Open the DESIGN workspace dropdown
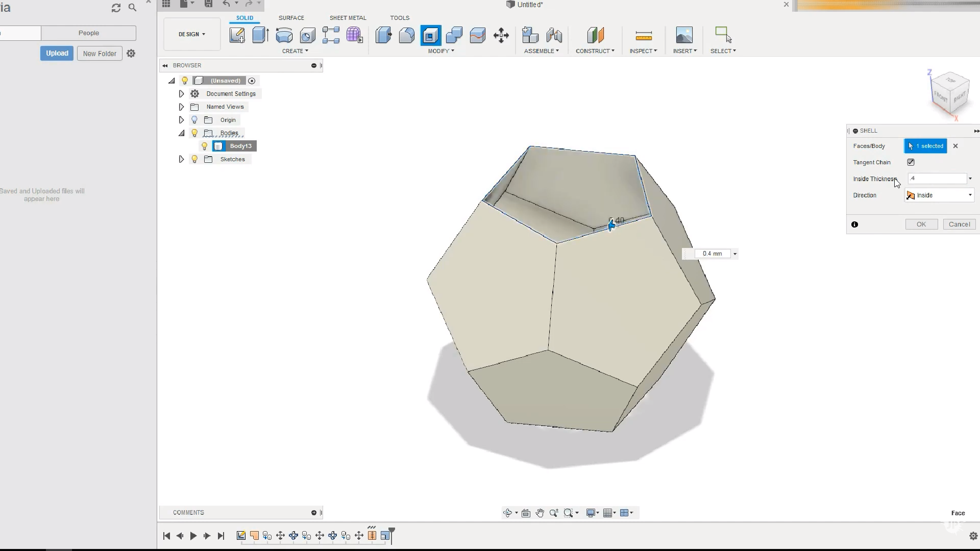Image resolution: width=980 pixels, height=551 pixels. tap(192, 34)
